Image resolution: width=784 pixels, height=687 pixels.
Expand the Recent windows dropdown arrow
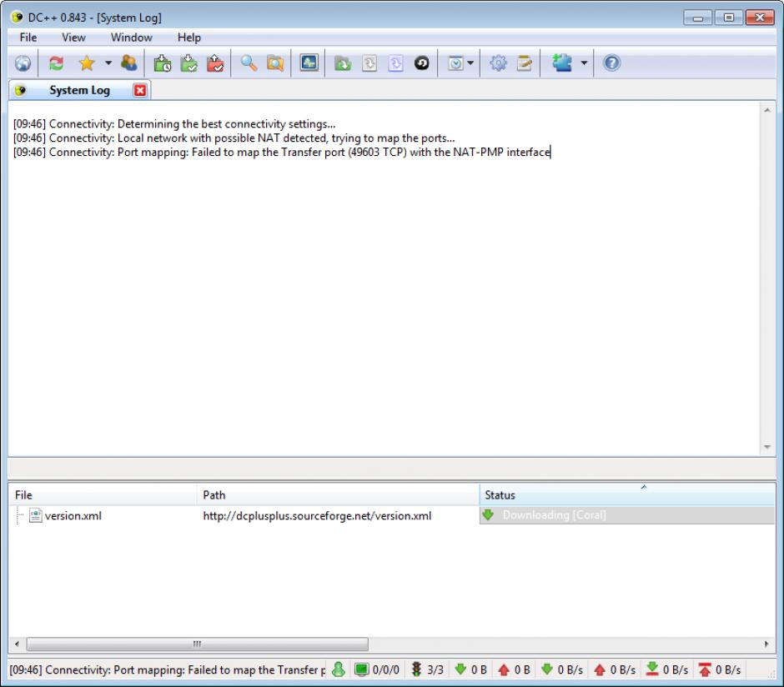pos(470,63)
